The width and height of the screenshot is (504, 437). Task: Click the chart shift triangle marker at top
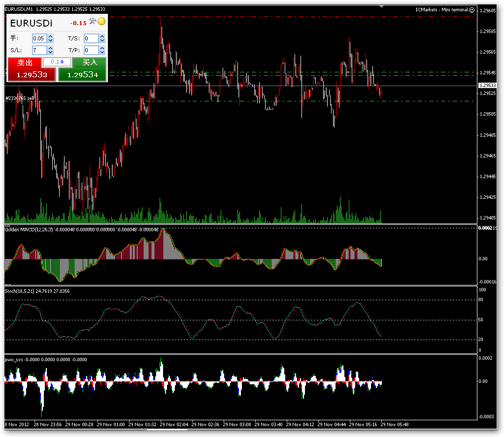coord(381,6)
